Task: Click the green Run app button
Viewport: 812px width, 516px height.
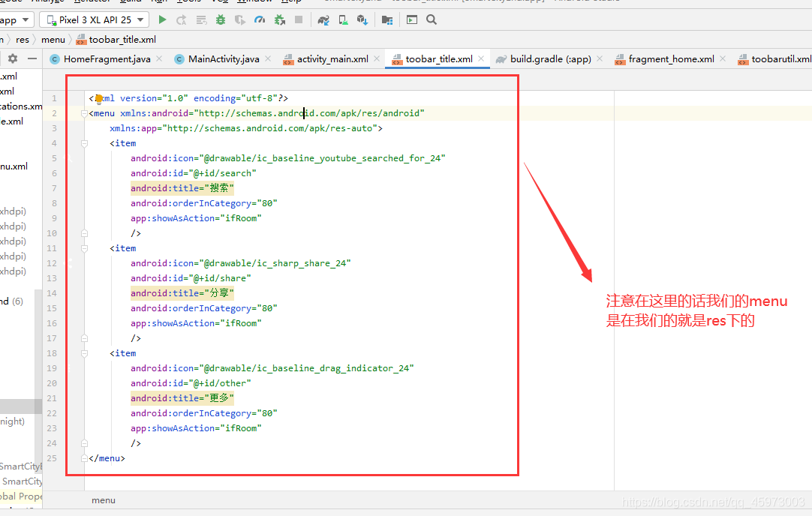Action: point(162,20)
